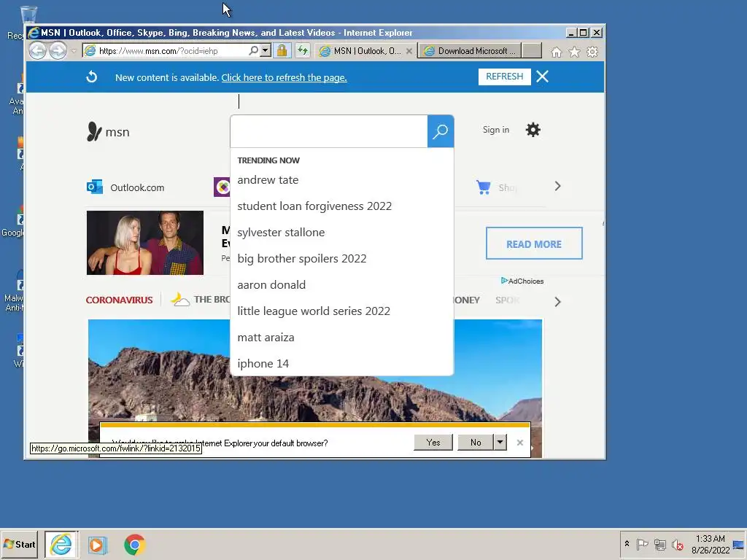Go back with the IE back arrow
The width and height of the screenshot is (747, 560).
38,50
